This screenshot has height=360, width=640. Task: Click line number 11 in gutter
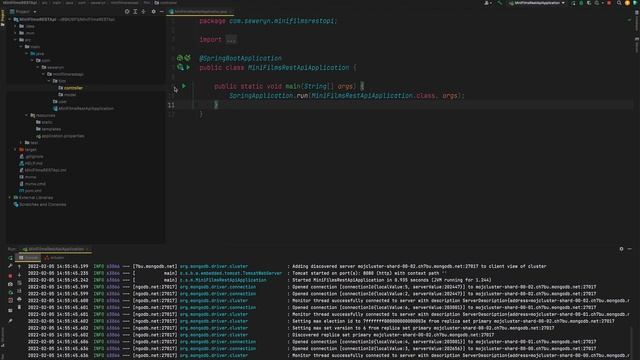click(x=171, y=105)
